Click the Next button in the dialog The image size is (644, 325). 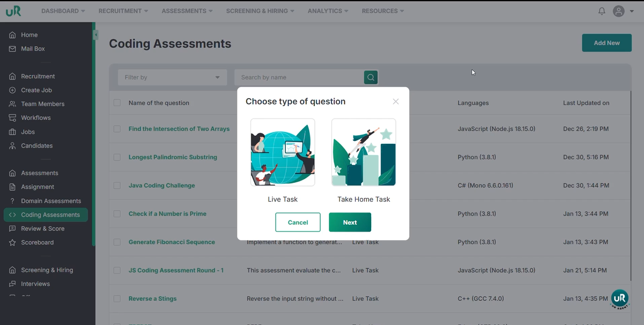click(350, 222)
